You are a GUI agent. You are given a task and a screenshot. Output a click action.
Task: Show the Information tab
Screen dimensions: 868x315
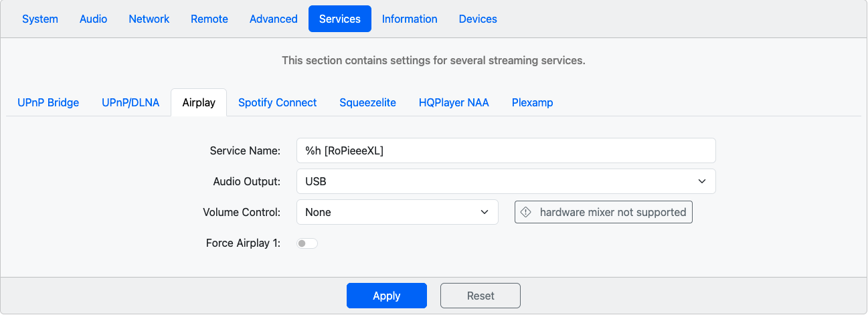point(410,19)
